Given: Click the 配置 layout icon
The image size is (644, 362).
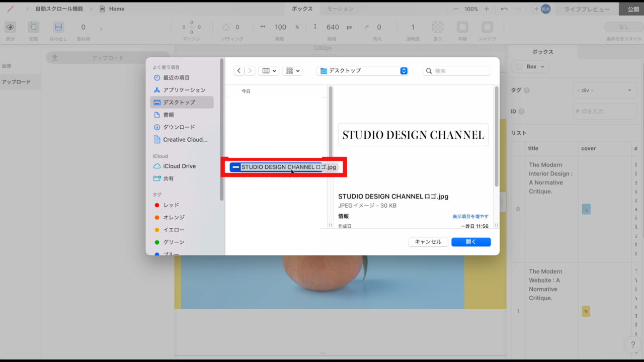Looking at the screenshot, I should 34,27.
